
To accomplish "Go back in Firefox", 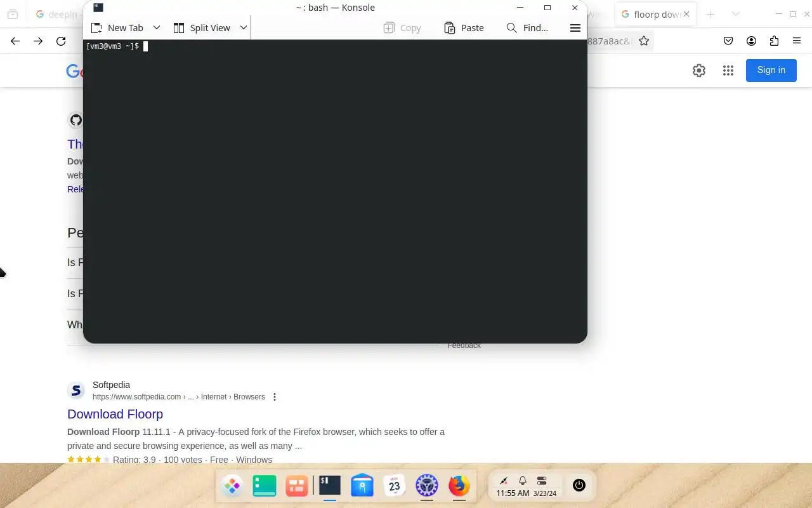I will pos(15,41).
